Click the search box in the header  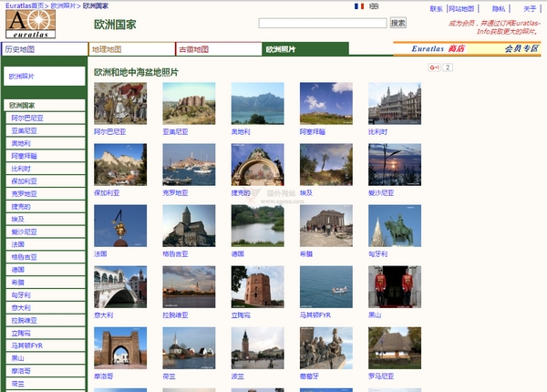pyautogui.click(x=323, y=23)
